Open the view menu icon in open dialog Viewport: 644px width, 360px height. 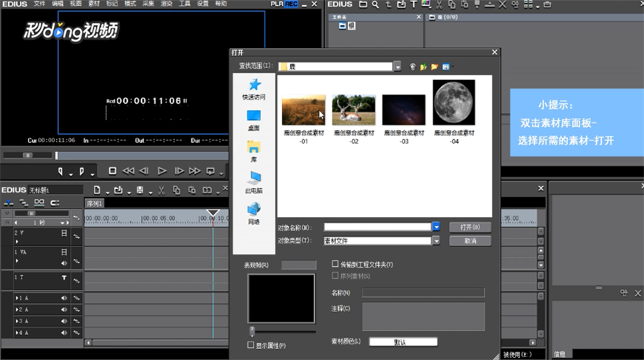coord(447,67)
